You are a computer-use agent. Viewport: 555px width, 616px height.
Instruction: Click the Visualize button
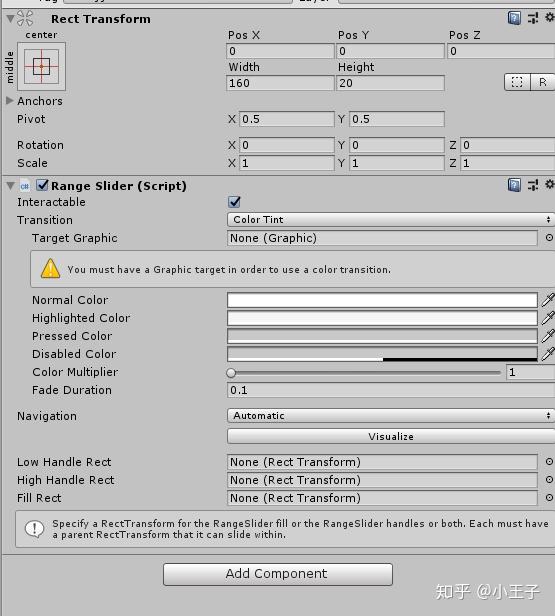tap(391, 436)
